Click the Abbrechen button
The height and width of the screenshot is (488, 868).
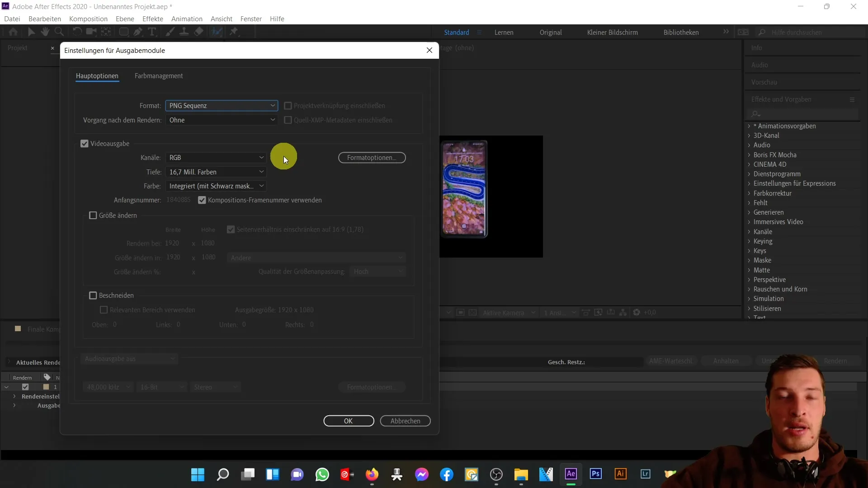coord(406,421)
